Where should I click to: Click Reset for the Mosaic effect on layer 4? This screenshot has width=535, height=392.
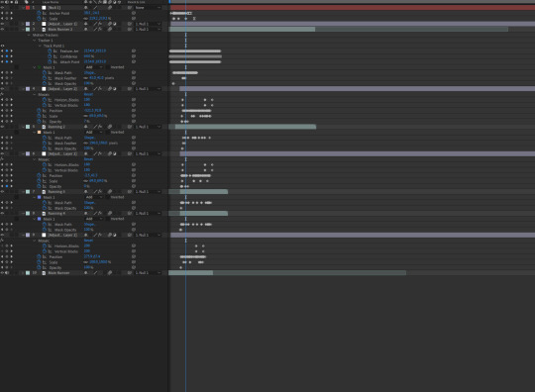pos(88,94)
